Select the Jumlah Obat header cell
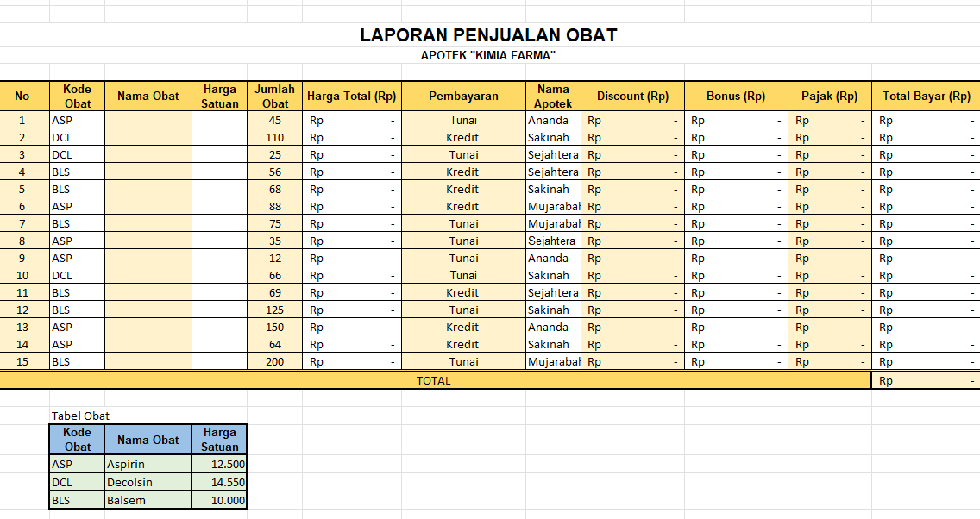The image size is (980, 519). [x=275, y=97]
